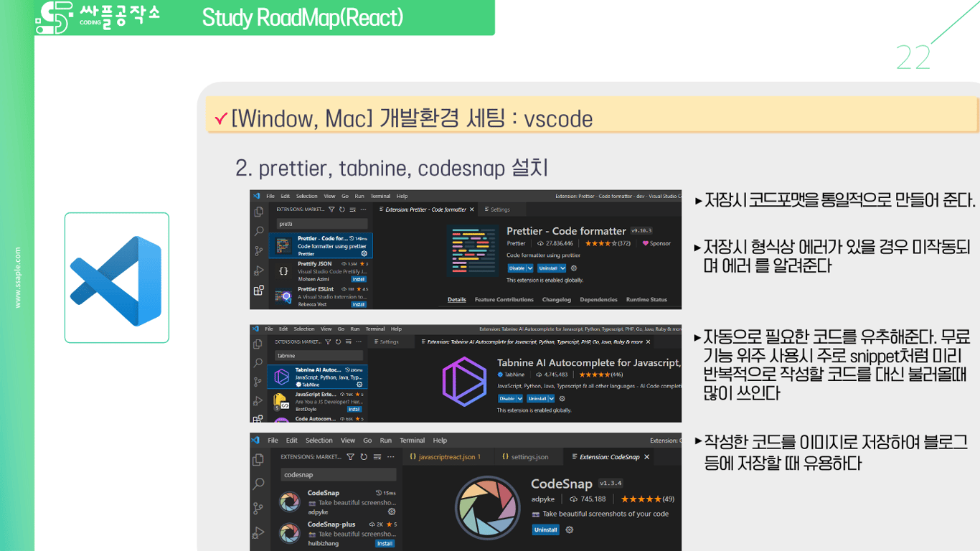Screen dimensions: 980x551
Task: Install the Prettify JSON extension
Action: 358,279
